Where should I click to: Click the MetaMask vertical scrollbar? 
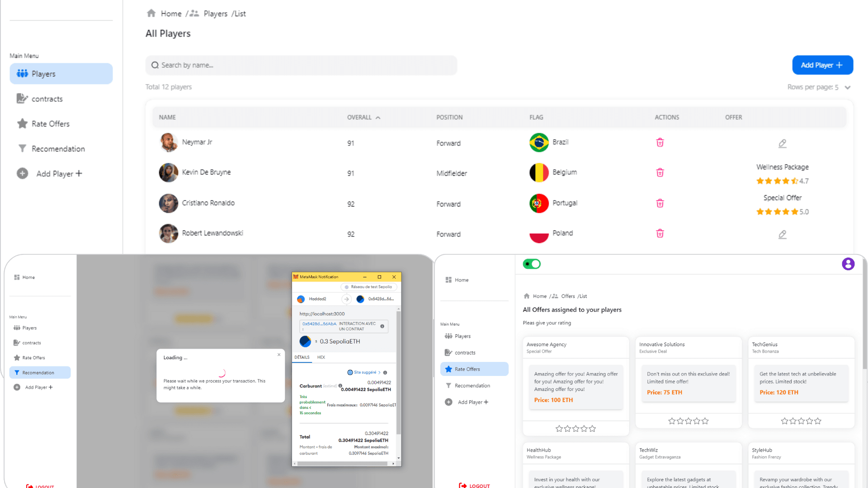[398, 371]
